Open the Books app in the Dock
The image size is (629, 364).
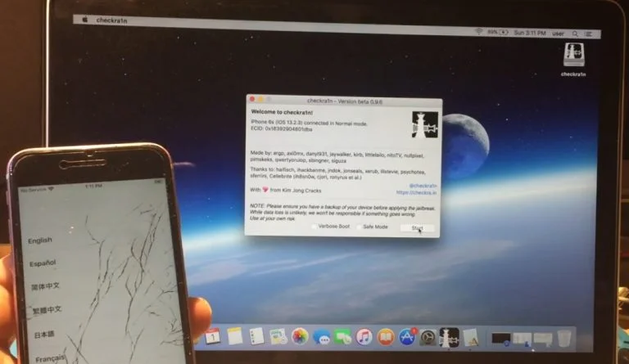pos(385,336)
